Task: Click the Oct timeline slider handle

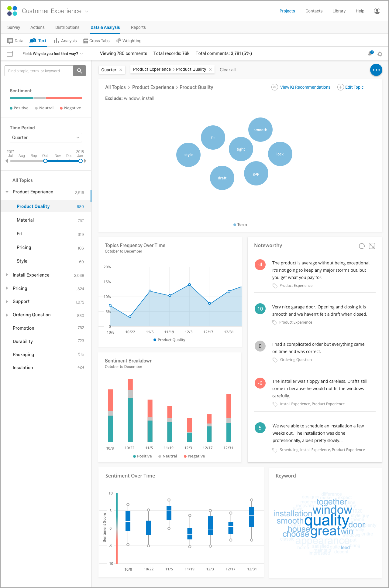Action: click(x=45, y=161)
